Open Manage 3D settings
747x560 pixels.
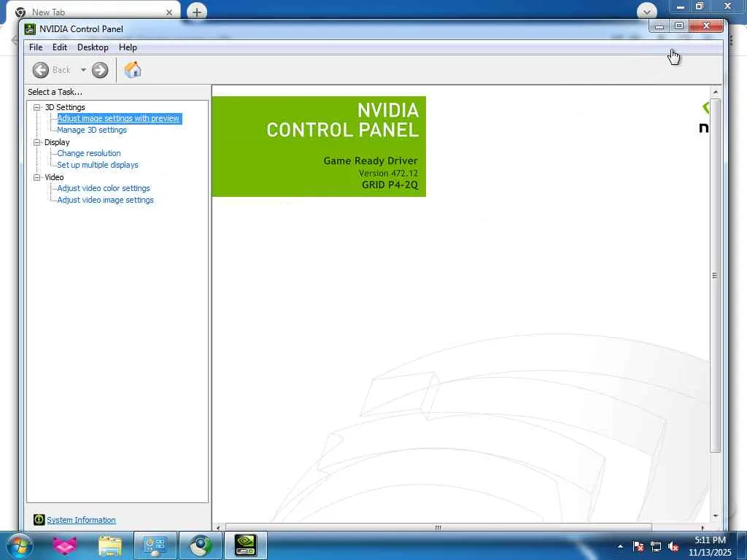(92, 130)
